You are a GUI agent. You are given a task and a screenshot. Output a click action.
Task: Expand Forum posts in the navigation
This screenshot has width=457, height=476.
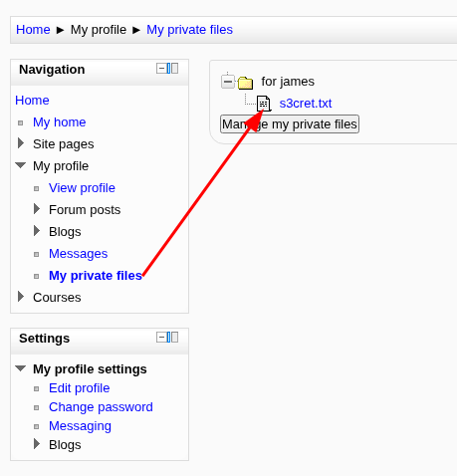click(x=37, y=209)
